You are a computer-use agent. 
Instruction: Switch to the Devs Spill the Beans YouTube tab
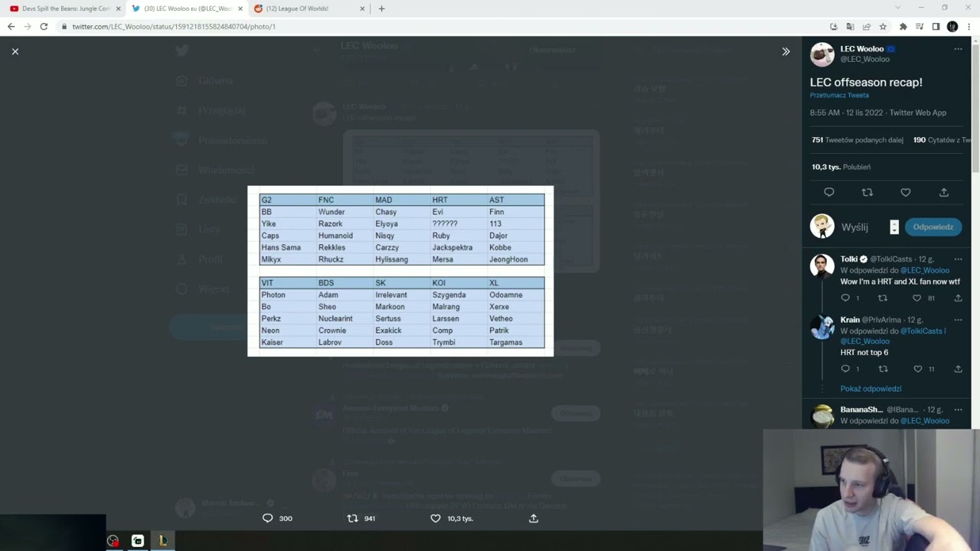point(65,8)
